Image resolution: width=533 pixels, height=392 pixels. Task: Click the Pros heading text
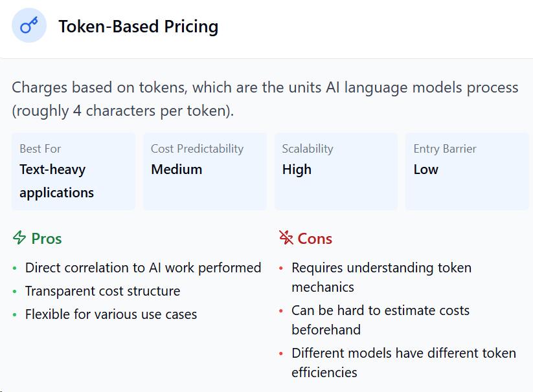[x=47, y=239]
